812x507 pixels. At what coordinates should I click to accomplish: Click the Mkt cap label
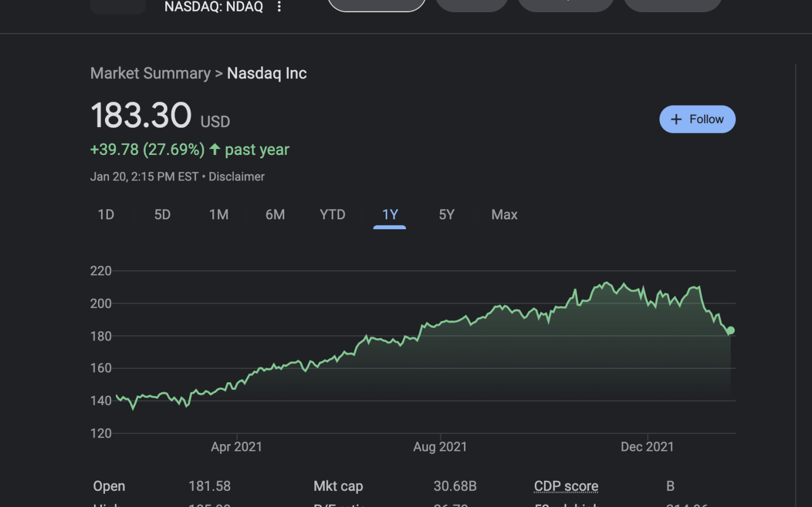(338, 486)
